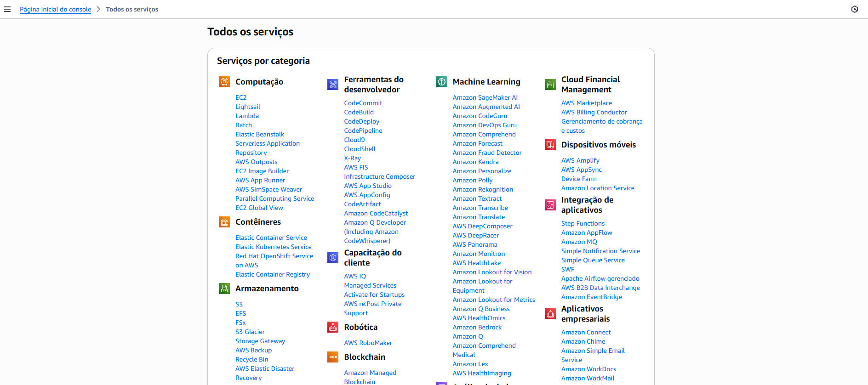868x385 pixels.
Task: Open Simple Notification Service
Action: 600,251
